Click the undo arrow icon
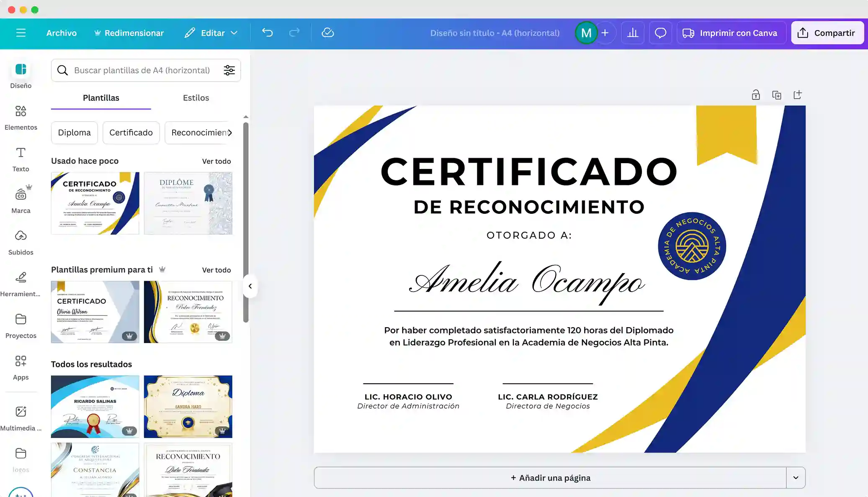868x497 pixels. (267, 33)
